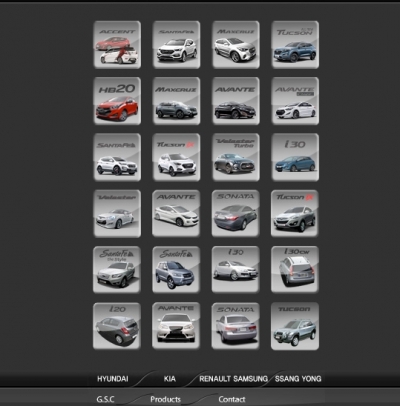
Task: Choose the white Tucson ix tile
Action: click(176, 157)
